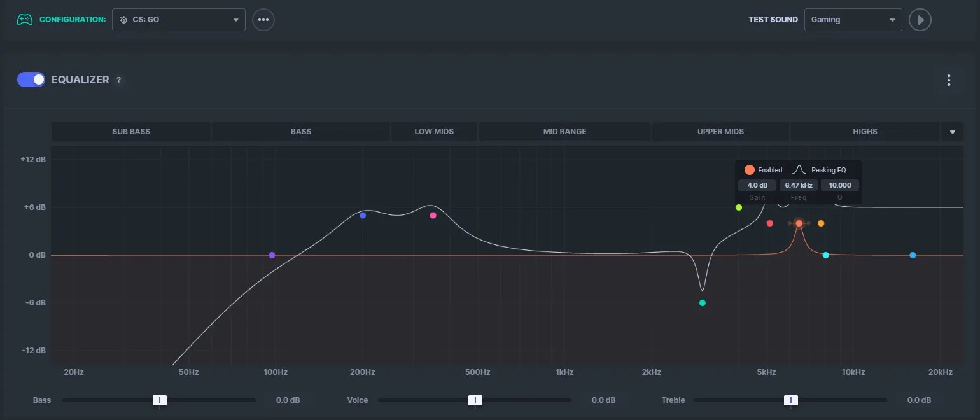The height and width of the screenshot is (420, 980).
Task: Play the Gaming test sound
Action: [x=920, y=19]
